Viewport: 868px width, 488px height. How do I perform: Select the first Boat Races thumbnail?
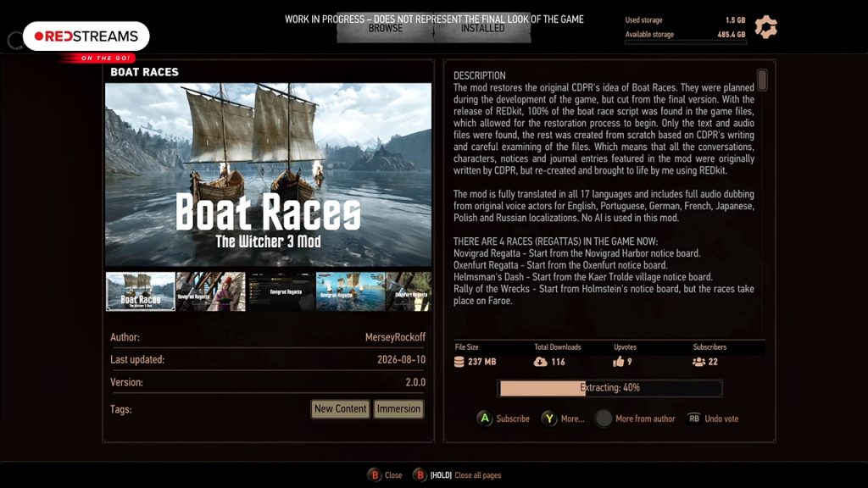click(141, 291)
